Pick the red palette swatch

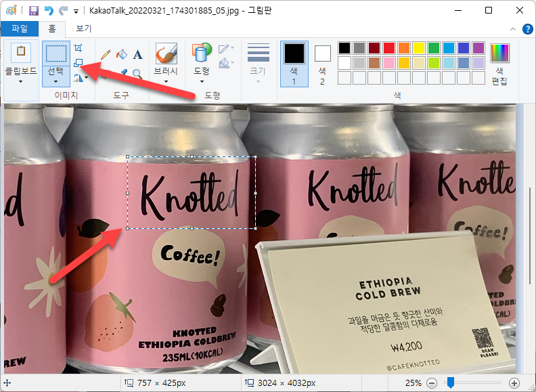[x=389, y=48]
